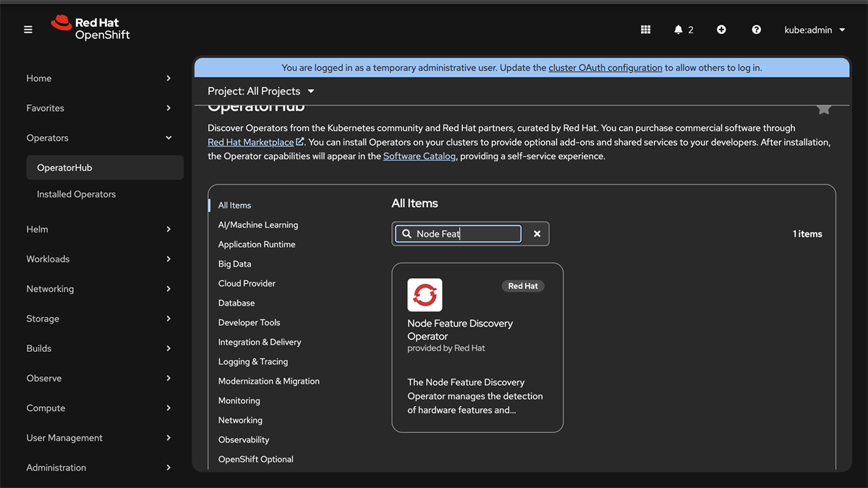Expand the Storage navigation section
868x488 pixels.
coord(98,319)
